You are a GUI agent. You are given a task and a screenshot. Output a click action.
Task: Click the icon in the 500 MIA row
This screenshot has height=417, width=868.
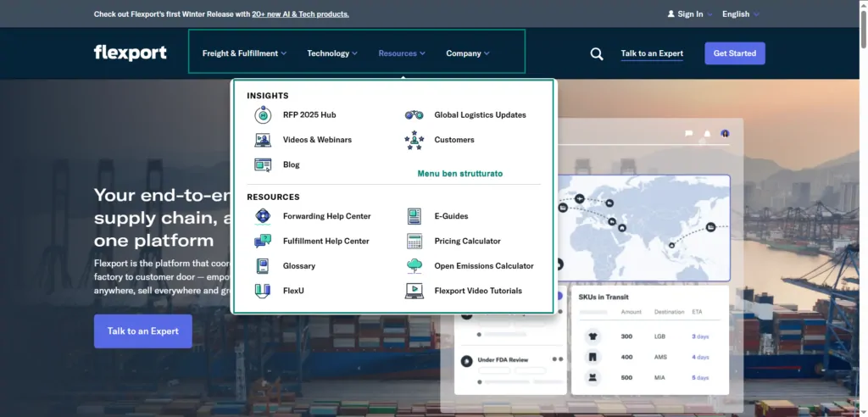pyautogui.click(x=593, y=378)
